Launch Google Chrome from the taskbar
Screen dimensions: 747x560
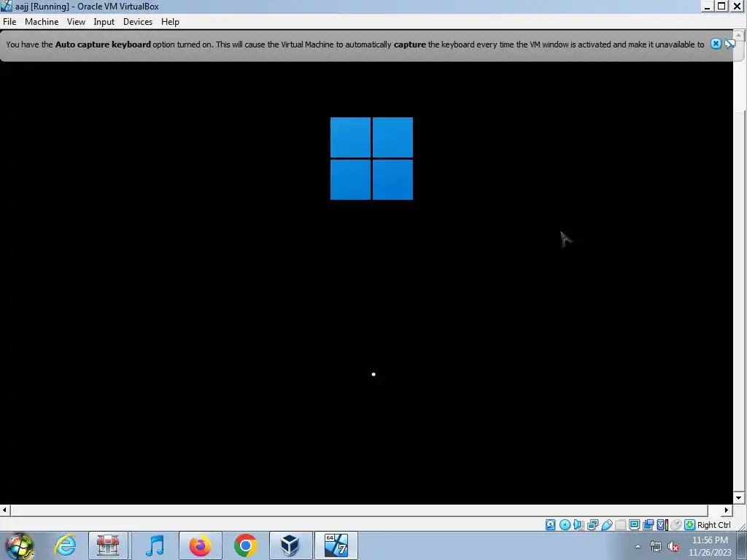(245, 545)
